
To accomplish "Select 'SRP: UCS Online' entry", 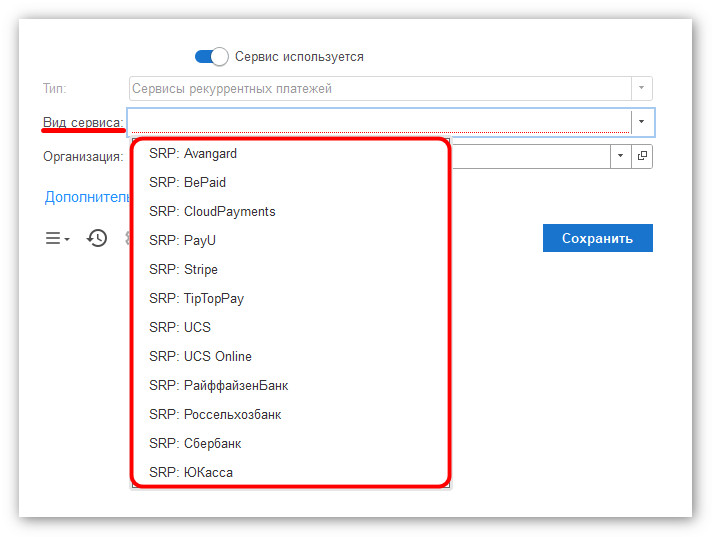I will pos(291,356).
